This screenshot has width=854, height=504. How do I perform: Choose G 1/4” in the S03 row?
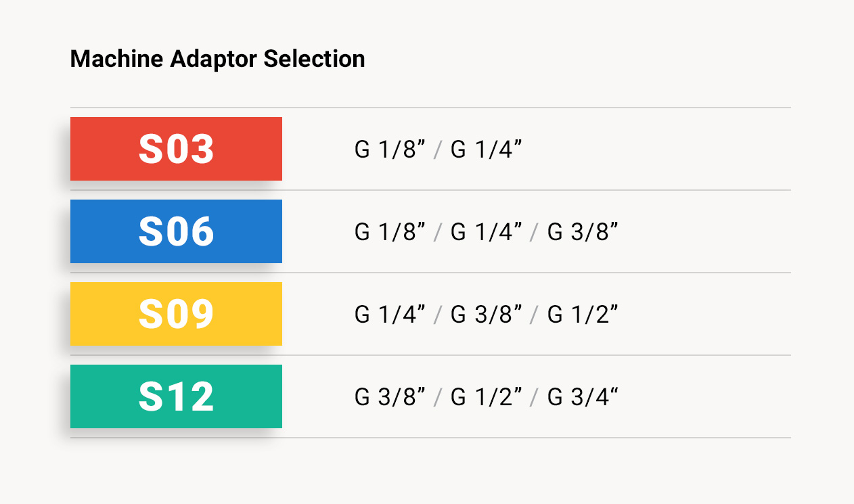click(487, 150)
